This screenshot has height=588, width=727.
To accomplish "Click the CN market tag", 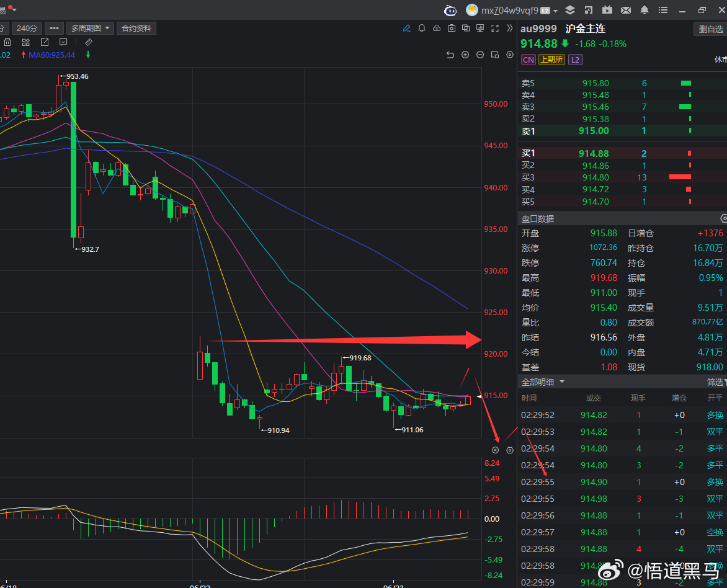I will coord(529,60).
